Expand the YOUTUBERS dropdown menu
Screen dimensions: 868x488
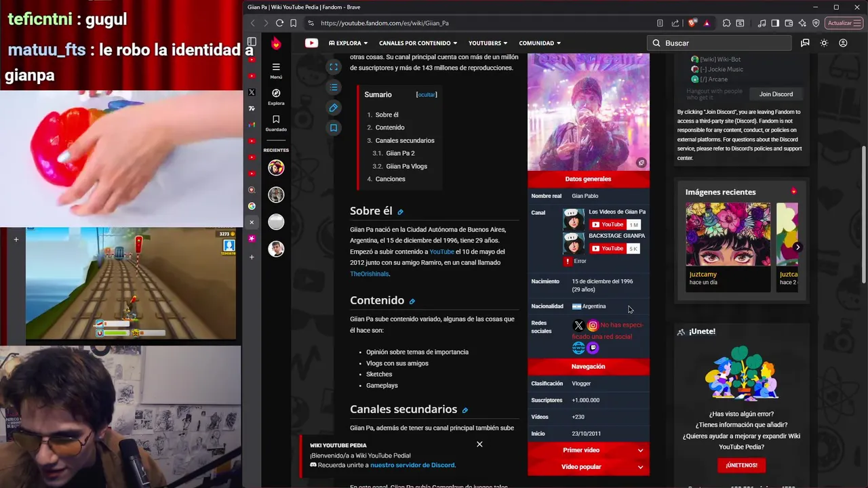click(488, 43)
